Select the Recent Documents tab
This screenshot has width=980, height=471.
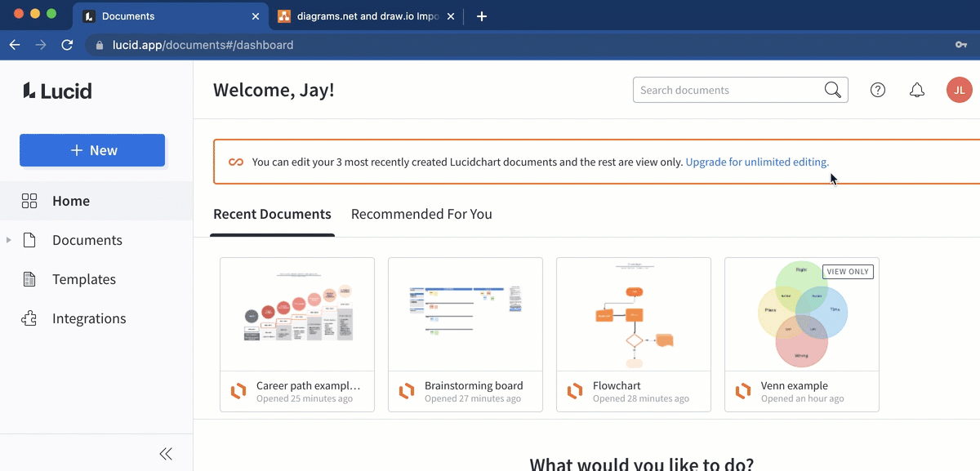pyautogui.click(x=272, y=214)
